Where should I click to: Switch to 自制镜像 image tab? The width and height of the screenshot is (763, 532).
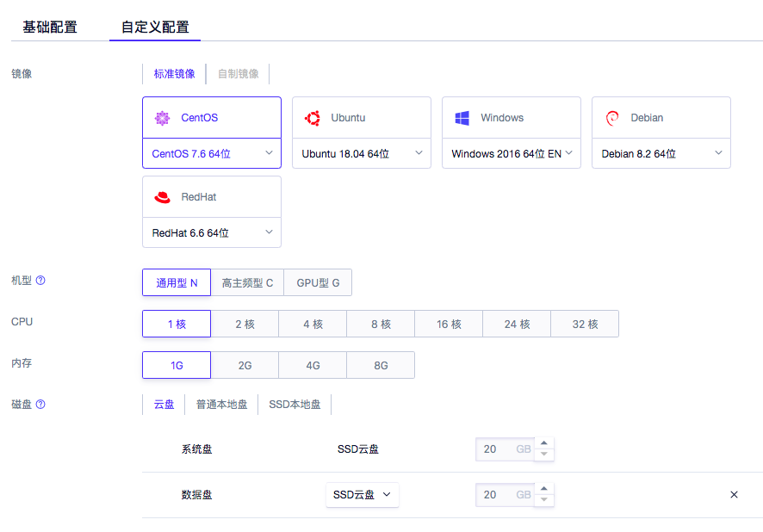click(x=238, y=74)
